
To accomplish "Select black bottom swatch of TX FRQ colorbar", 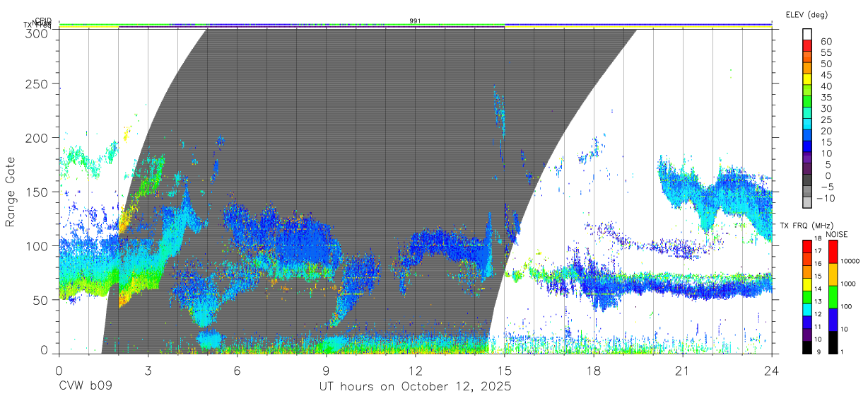I will (807, 346).
